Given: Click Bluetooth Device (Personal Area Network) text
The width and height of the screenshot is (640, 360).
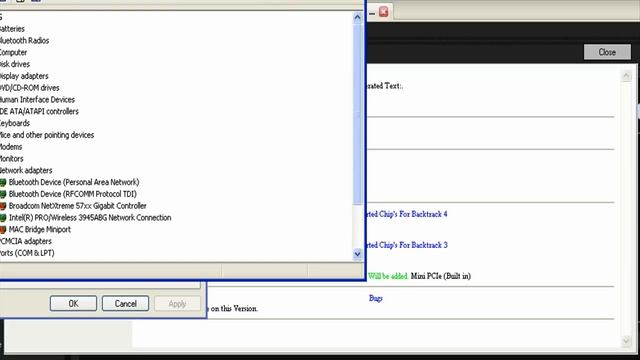Looking at the screenshot, I should [x=74, y=182].
